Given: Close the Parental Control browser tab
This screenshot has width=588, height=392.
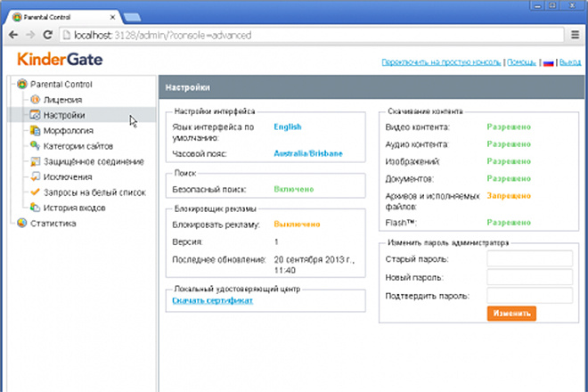Looking at the screenshot, I should 112,17.
